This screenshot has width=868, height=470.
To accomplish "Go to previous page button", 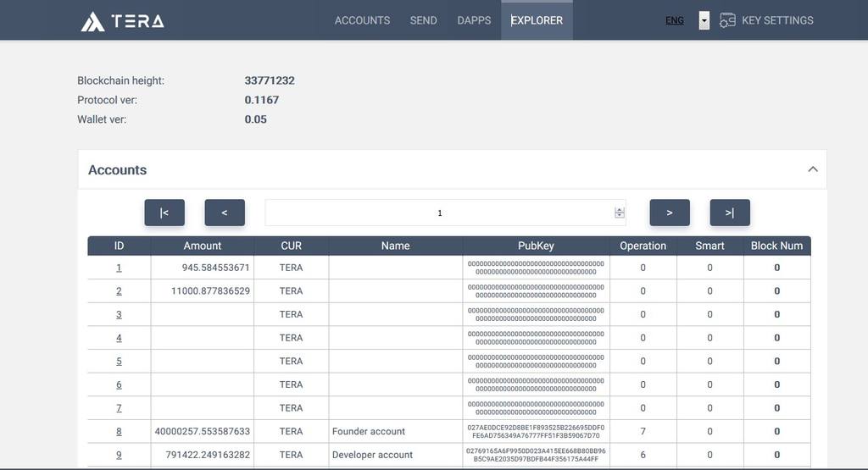I will point(225,213).
